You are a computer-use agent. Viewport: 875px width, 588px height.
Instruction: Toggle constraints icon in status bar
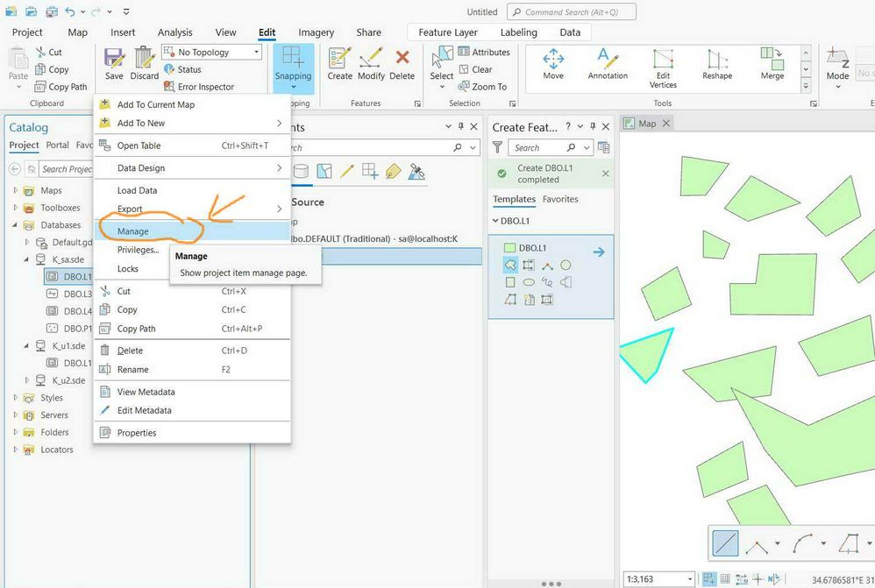(x=741, y=578)
